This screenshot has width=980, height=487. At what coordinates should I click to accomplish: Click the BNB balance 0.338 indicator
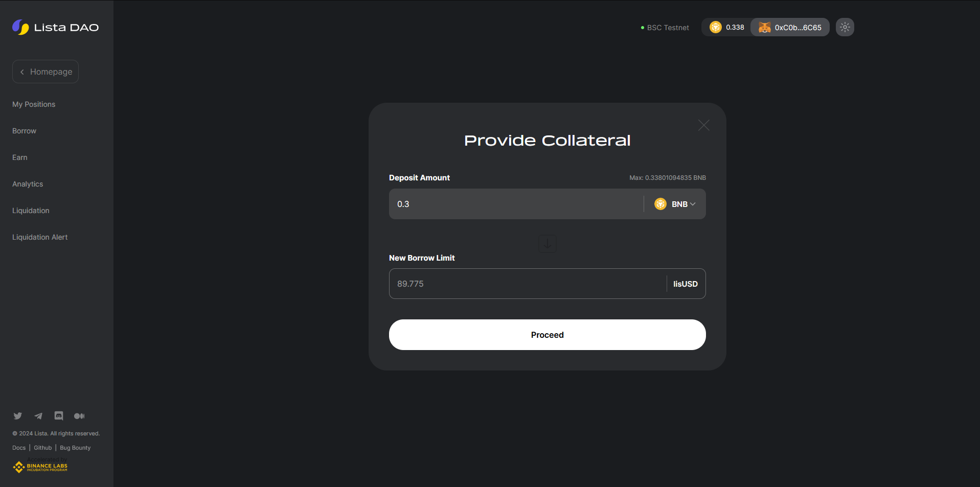[726, 28]
